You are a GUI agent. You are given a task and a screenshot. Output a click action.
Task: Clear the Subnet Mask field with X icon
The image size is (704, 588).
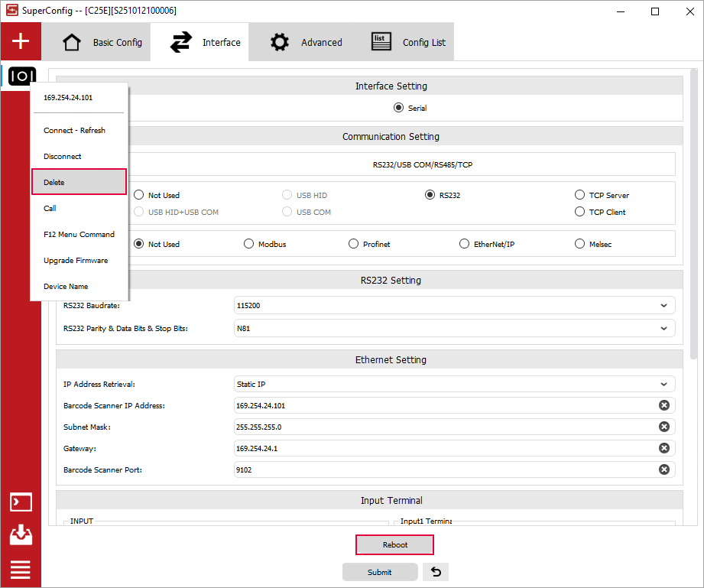click(x=663, y=427)
